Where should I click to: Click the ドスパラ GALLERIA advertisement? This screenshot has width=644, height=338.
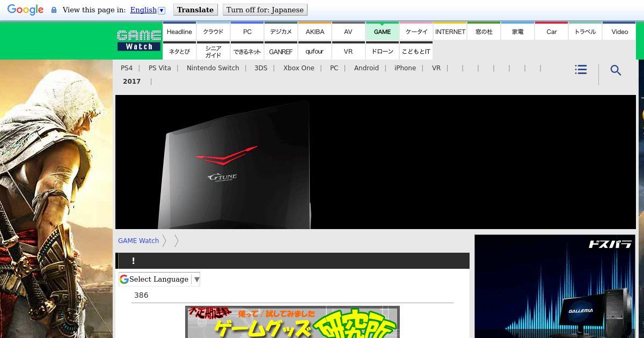[x=555, y=286]
